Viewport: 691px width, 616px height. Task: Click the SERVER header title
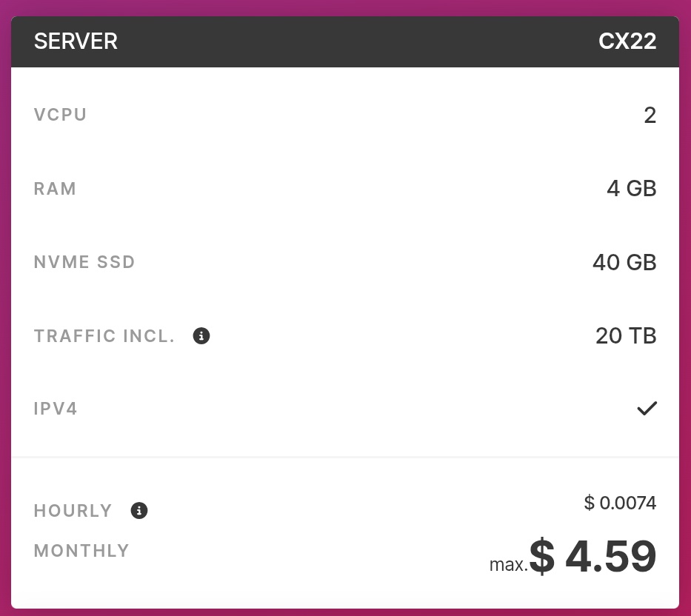click(x=76, y=41)
